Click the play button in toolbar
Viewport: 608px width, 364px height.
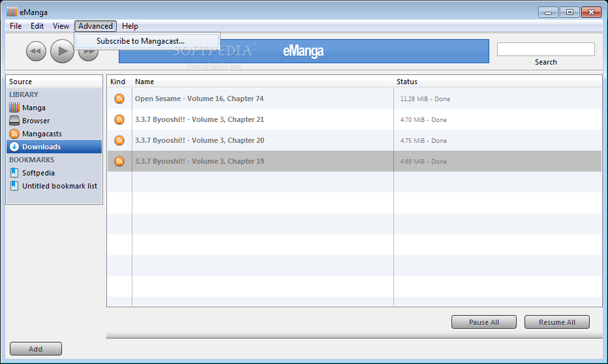coord(62,51)
